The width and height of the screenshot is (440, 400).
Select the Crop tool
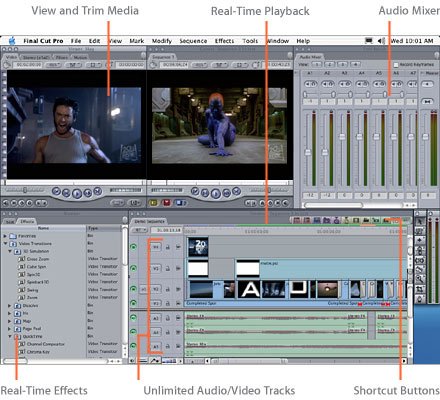pos(419,289)
